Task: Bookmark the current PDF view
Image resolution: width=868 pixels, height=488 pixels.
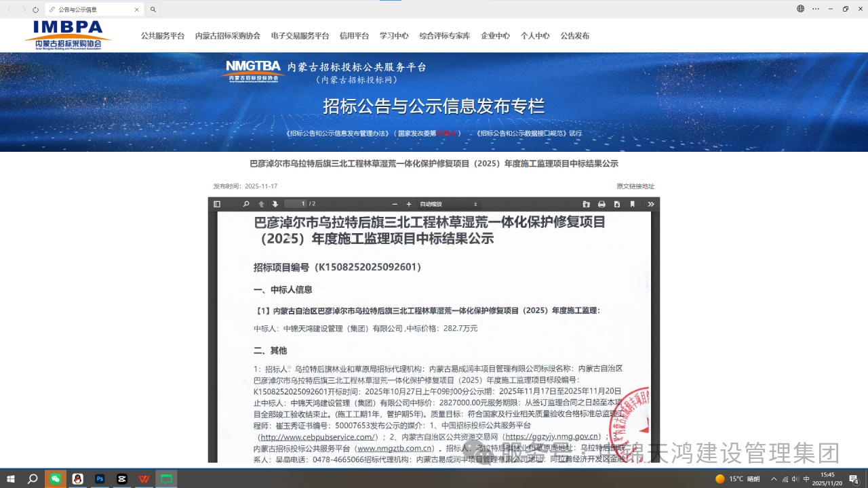Action: 632,203
